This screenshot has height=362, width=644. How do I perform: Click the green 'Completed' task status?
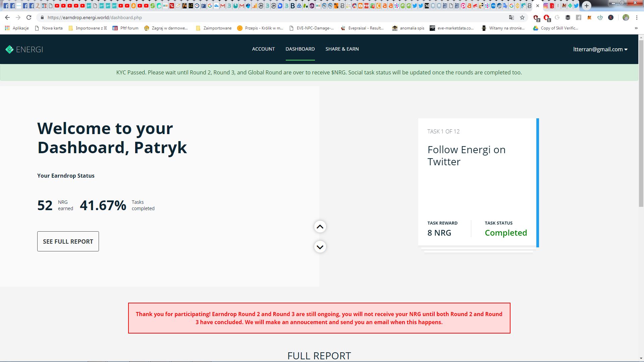point(506,233)
